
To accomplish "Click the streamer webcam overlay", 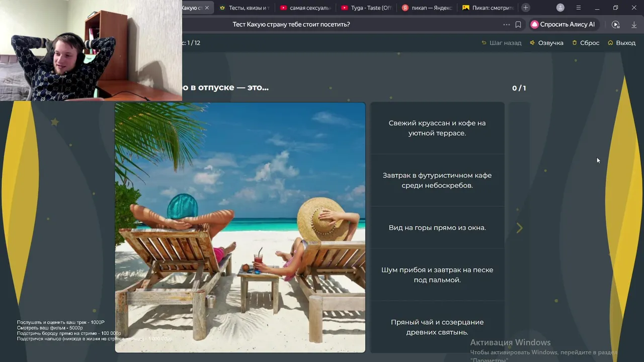I will coord(91,50).
